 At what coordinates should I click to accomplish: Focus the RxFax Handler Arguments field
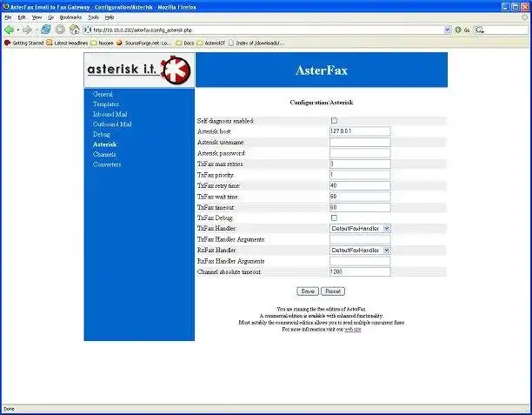pos(360,261)
